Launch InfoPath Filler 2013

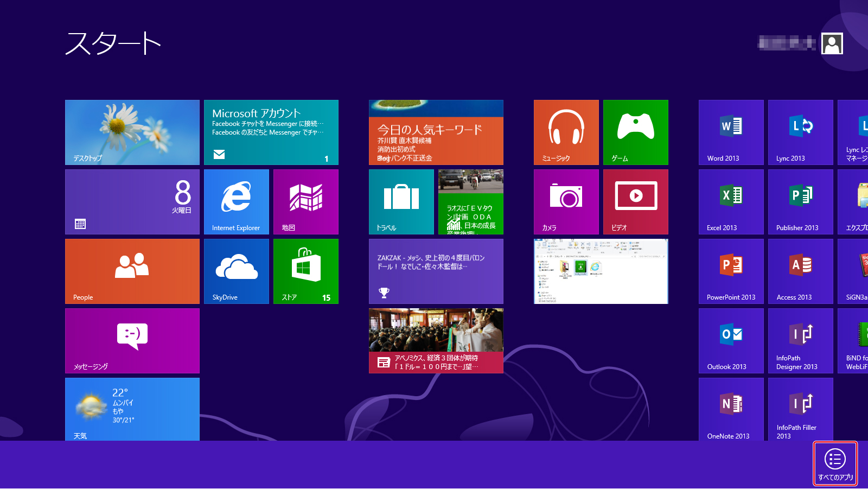801,409
